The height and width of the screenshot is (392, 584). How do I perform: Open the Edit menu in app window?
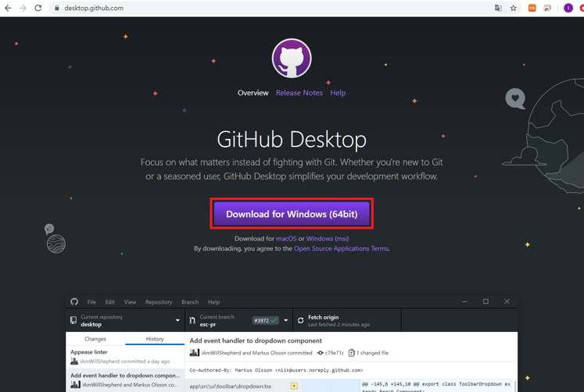[x=110, y=302]
